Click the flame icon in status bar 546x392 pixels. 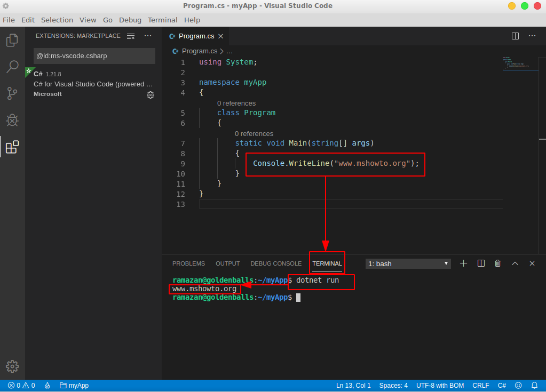48,386
